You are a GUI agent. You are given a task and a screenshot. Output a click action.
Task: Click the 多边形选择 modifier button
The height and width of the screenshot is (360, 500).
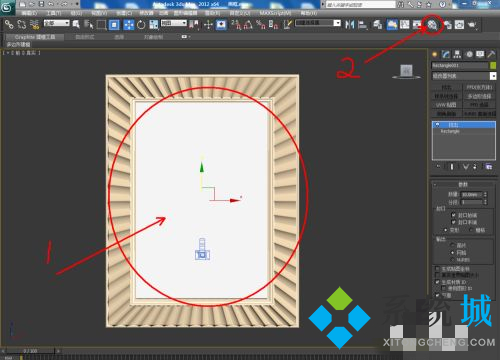coord(479,96)
